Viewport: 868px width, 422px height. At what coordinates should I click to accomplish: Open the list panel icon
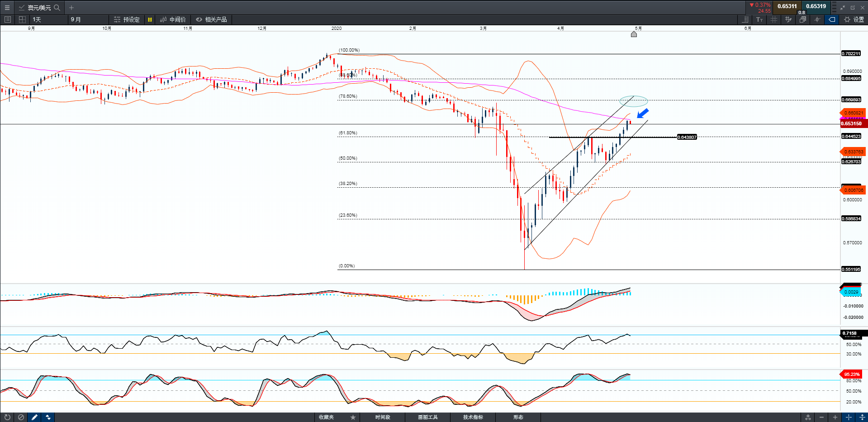(7, 19)
